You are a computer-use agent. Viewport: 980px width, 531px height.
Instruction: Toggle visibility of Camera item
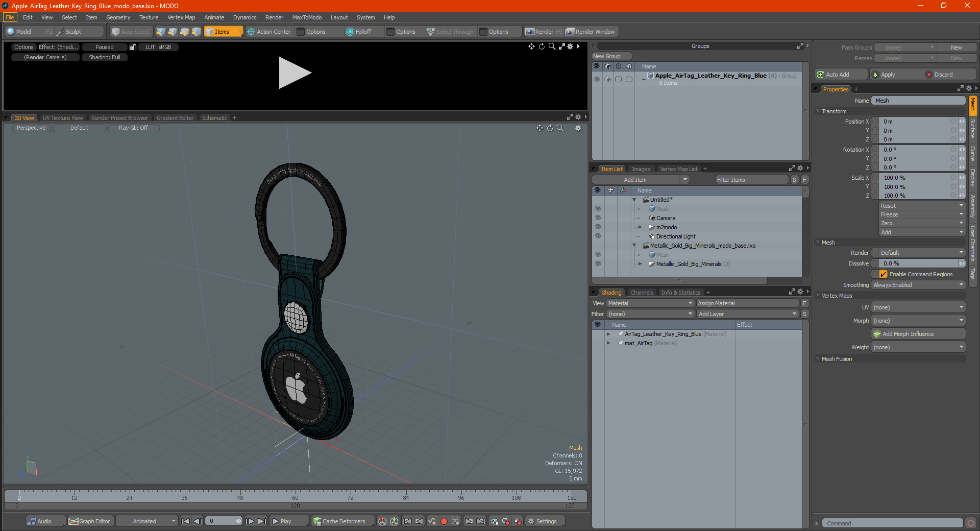coord(597,218)
